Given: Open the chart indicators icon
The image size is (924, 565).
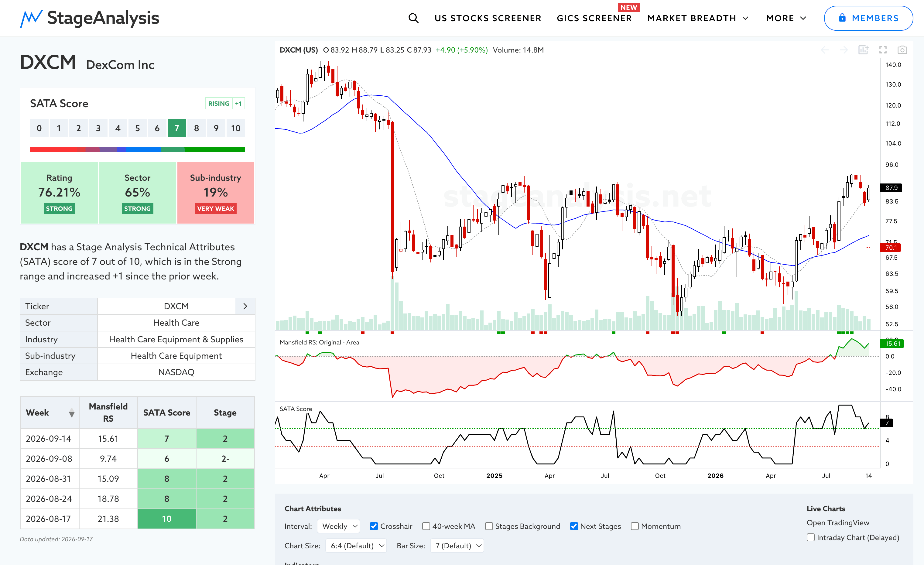Looking at the screenshot, I should [x=863, y=50].
